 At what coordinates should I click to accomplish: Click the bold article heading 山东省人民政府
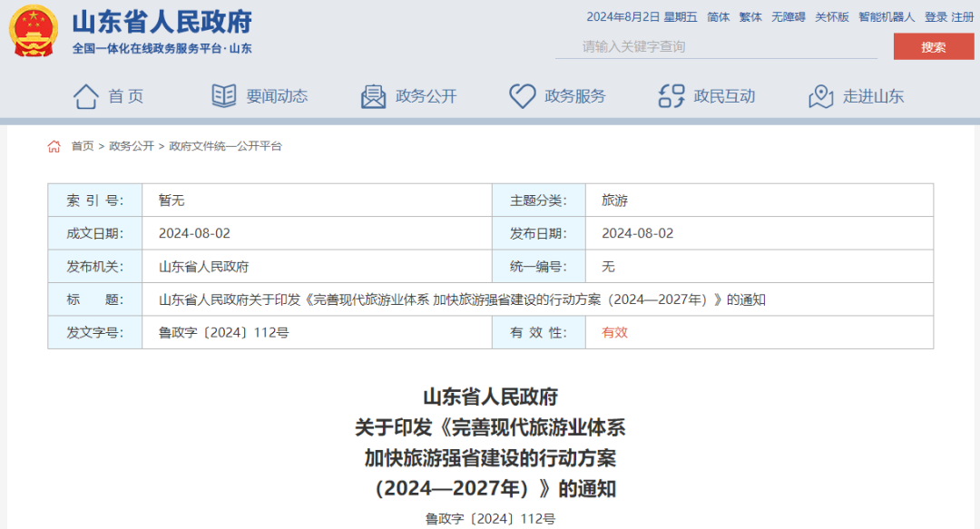tap(491, 397)
